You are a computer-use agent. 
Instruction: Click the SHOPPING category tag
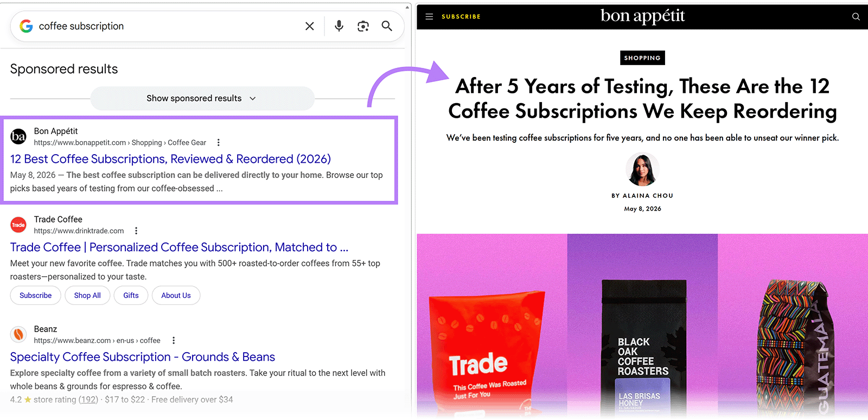click(x=642, y=58)
